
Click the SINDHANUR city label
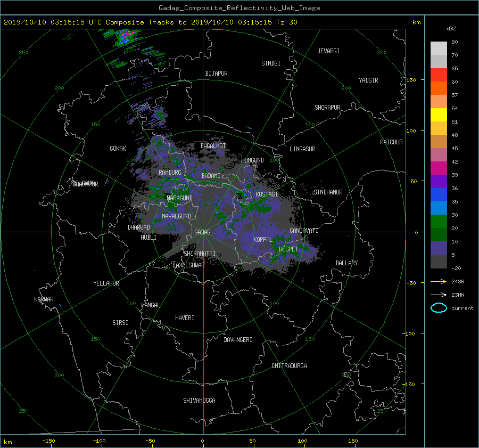click(x=328, y=192)
